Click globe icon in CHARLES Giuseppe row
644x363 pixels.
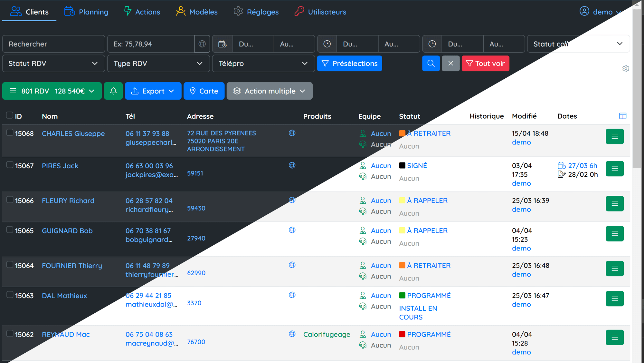pyautogui.click(x=292, y=133)
